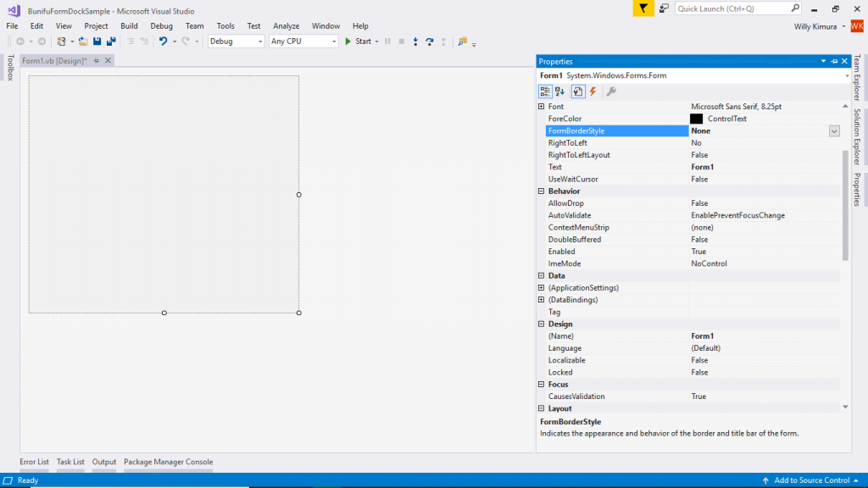Image resolution: width=868 pixels, height=488 pixels.
Task: Select the Categorized view icon in Properties
Action: 545,91
